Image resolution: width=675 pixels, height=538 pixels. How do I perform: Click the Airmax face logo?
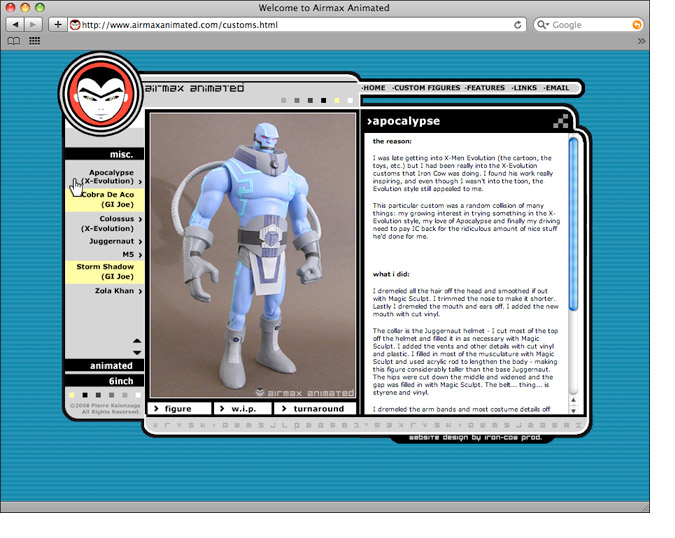(102, 94)
